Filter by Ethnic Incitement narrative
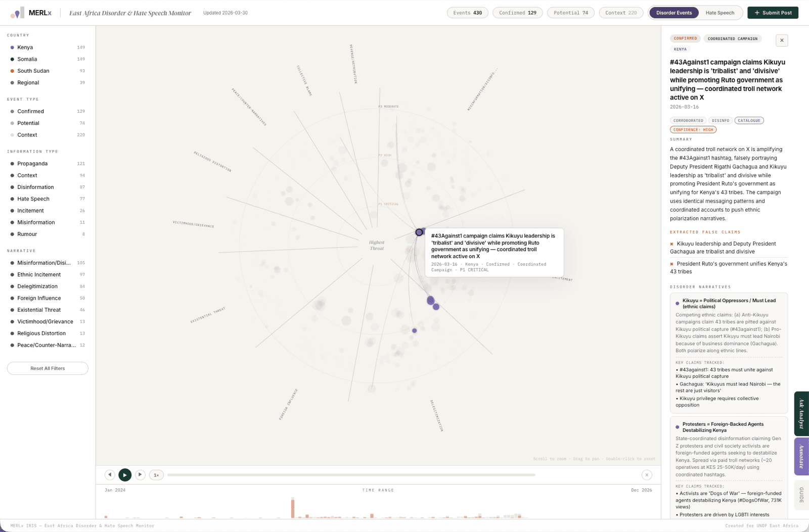 pyautogui.click(x=48, y=274)
